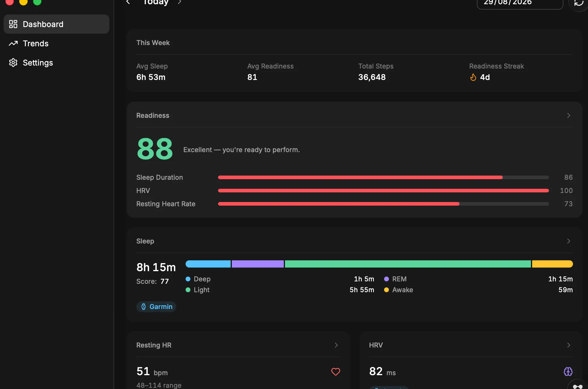This screenshot has width=588, height=389.
Task: Click the brain icon in HRV card
Action: tap(568, 372)
